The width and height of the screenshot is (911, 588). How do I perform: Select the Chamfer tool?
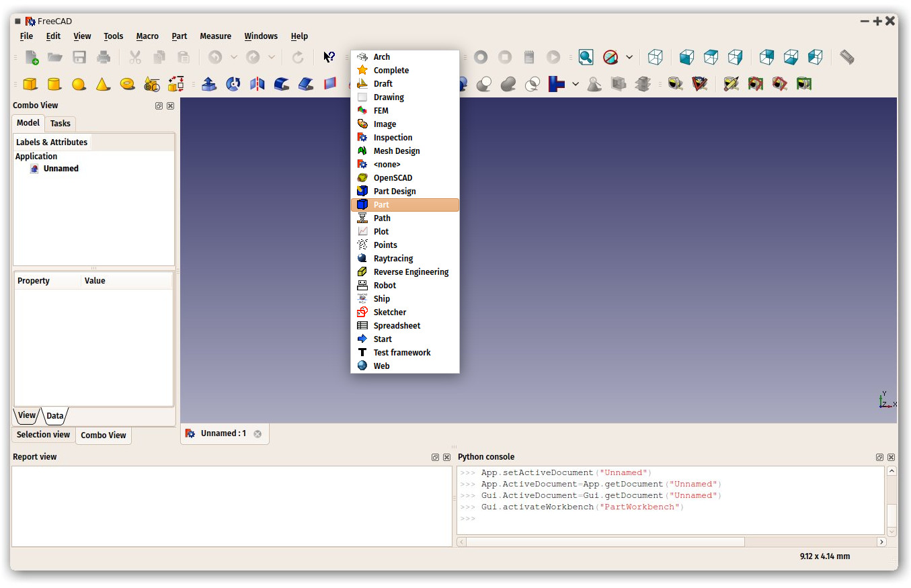pyautogui.click(x=306, y=84)
